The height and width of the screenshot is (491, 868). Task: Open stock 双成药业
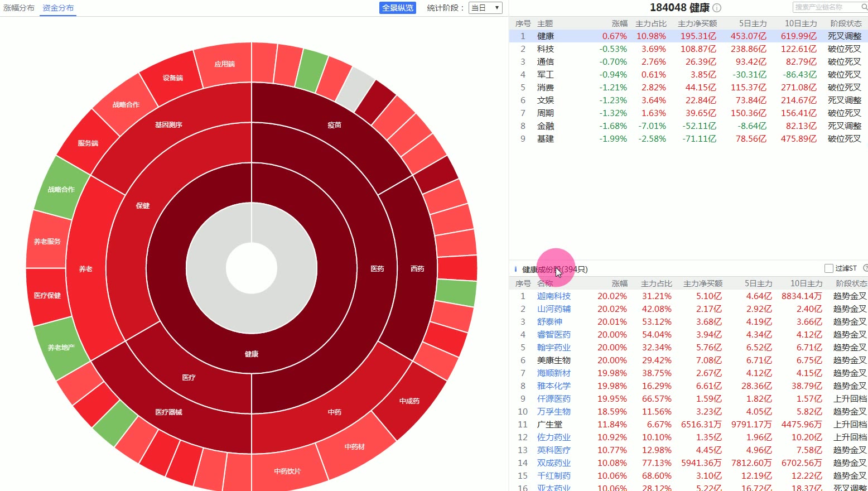click(x=553, y=463)
